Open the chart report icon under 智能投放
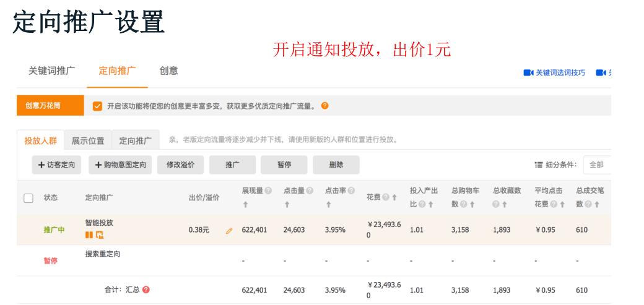 tap(100, 235)
